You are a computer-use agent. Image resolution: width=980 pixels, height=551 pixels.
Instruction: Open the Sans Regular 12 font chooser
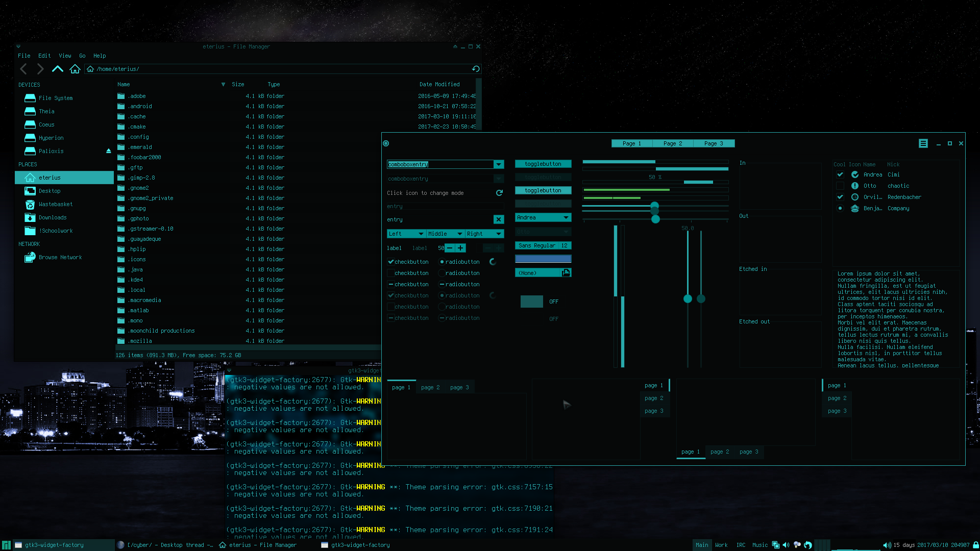point(543,245)
